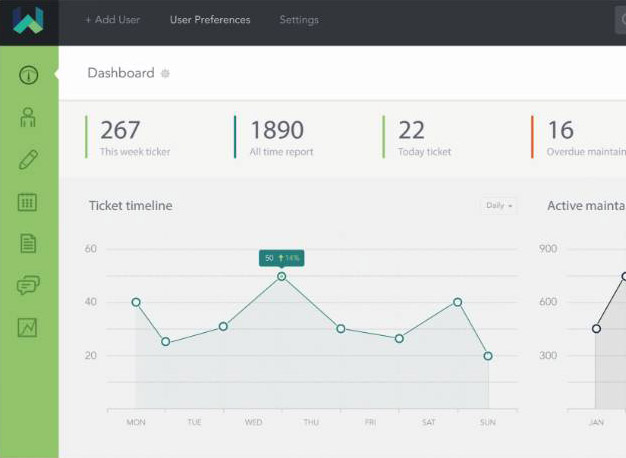Select the Monday data point on chart
Screen dimensions: 626x458
[136, 302]
